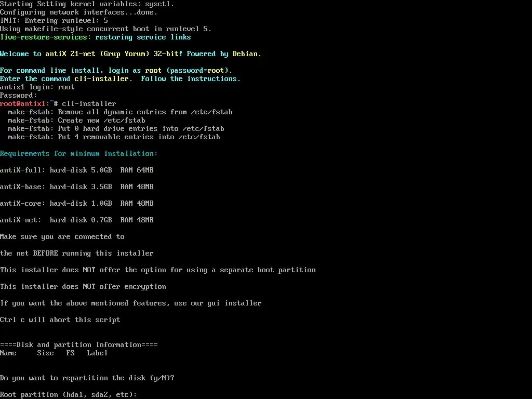Image resolution: width=532 pixels, height=399 pixels.
Task: Select the 'cli-installer' command after the root prompt
Action: [89, 103]
